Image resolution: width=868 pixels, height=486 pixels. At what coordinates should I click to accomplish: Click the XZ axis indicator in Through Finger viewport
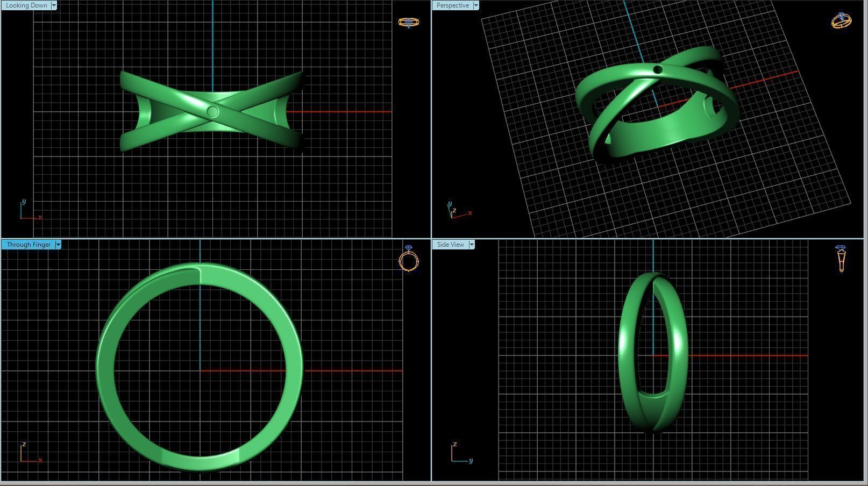[31, 453]
